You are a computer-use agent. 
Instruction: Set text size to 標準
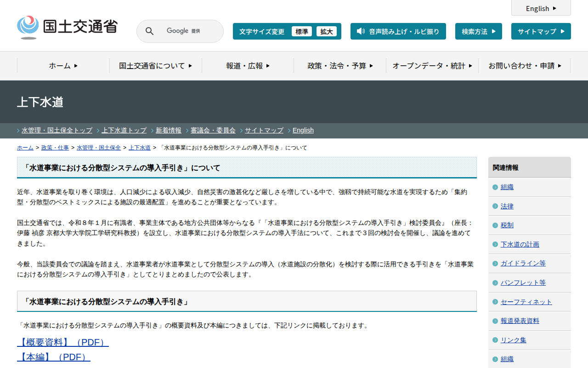(x=302, y=31)
